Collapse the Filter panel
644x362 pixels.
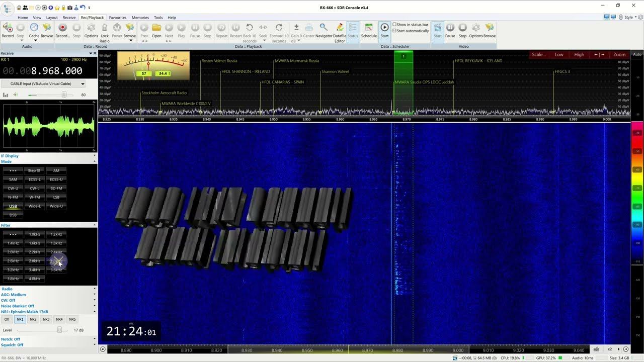pyautogui.click(x=94, y=225)
